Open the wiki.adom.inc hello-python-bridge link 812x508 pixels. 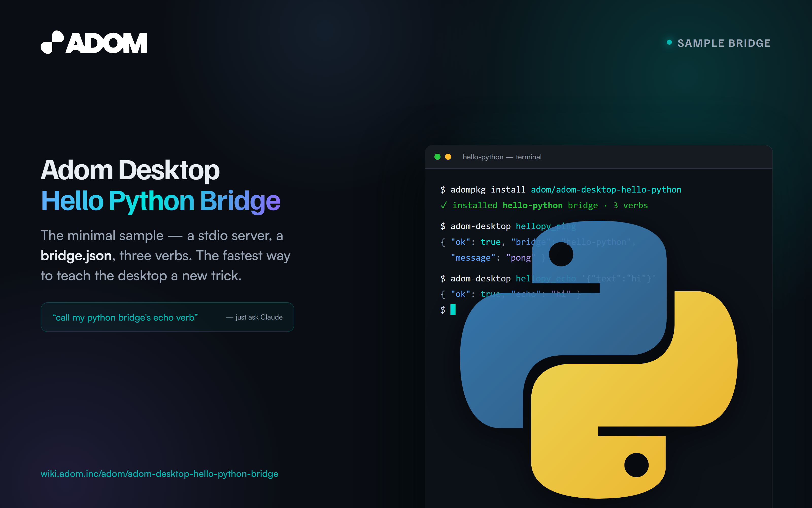pos(159,474)
